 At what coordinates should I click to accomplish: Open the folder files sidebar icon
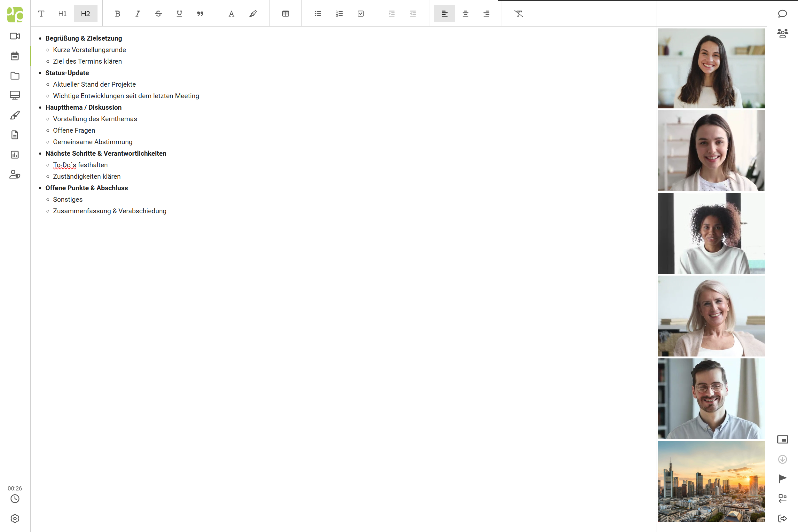15,76
